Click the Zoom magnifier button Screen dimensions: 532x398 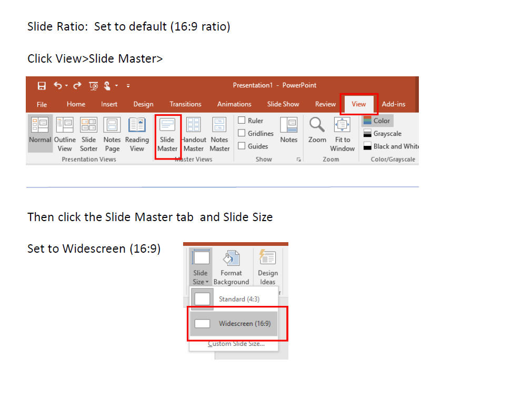[x=317, y=130]
